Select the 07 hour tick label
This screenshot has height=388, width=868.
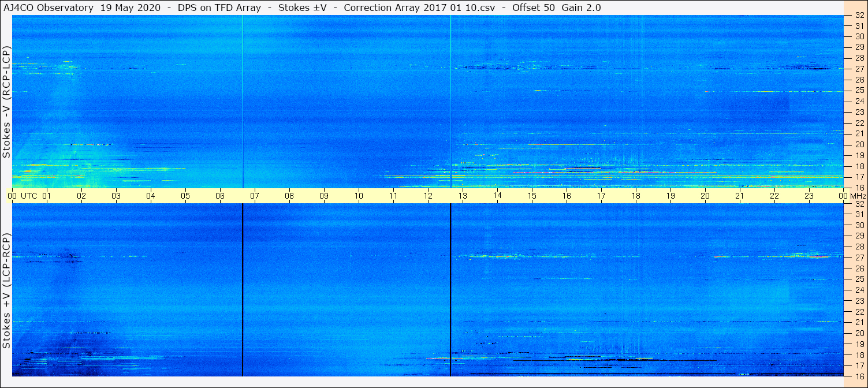coord(255,196)
